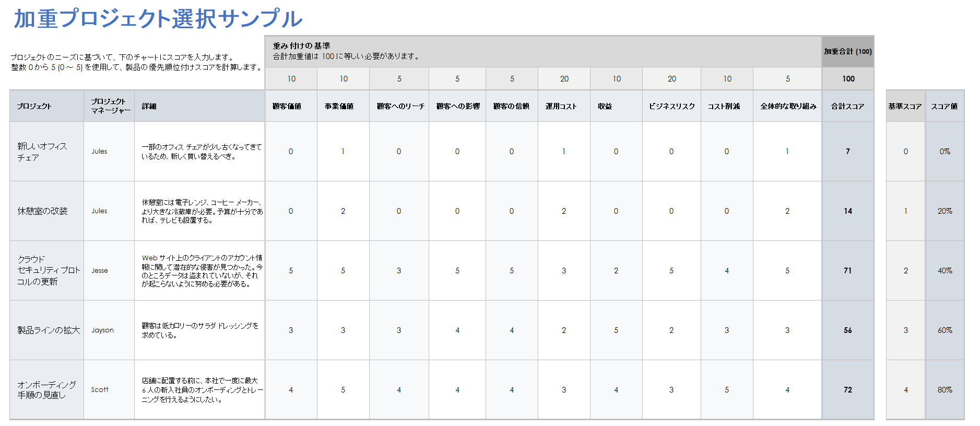Click the instruction text starting 整数 0 から 5

click(x=136, y=67)
